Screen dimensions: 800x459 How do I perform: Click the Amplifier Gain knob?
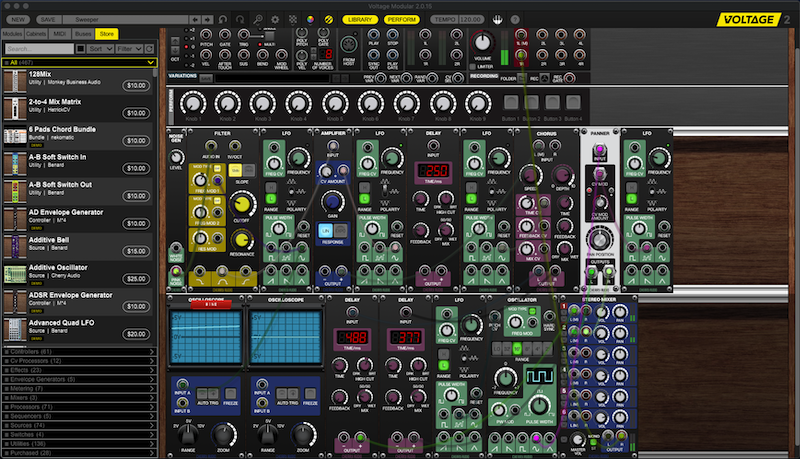pyautogui.click(x=332, y=201)
